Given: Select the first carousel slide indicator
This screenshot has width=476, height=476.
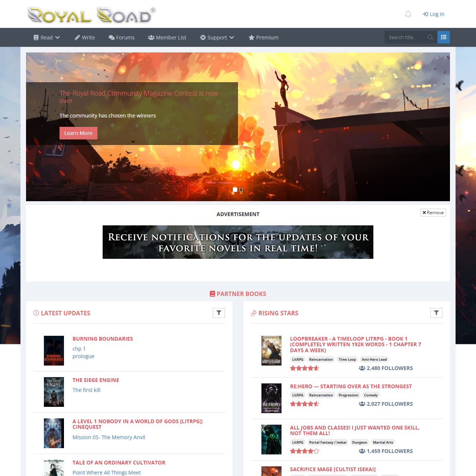Looking at the screenshot, I should coord(235,190).
